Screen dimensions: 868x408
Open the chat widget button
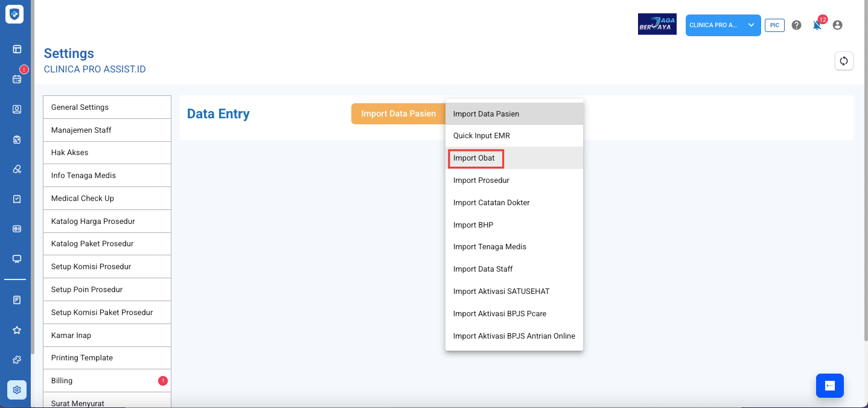829,386
